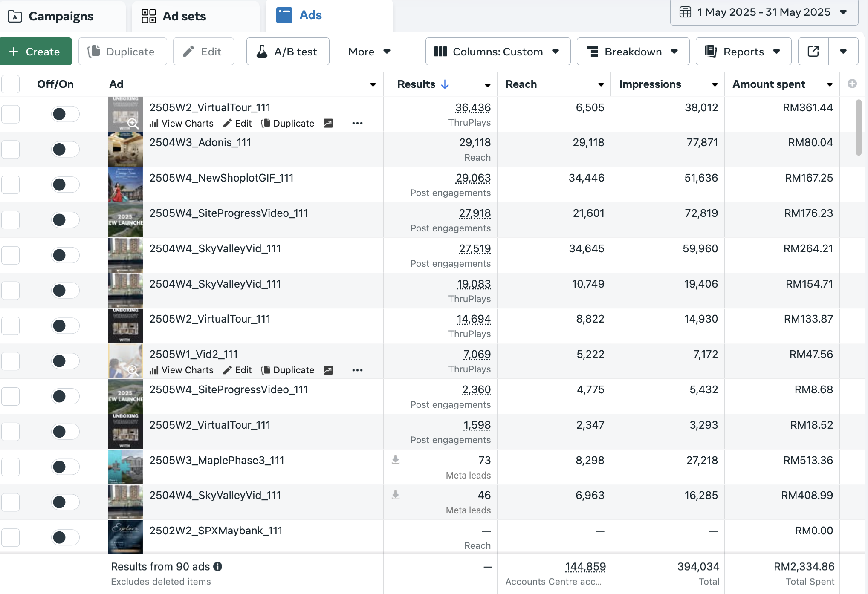Click Duplicate under 2505W1_Vid2_111
This screenshot has height=594, width=868.
[288, 370]
